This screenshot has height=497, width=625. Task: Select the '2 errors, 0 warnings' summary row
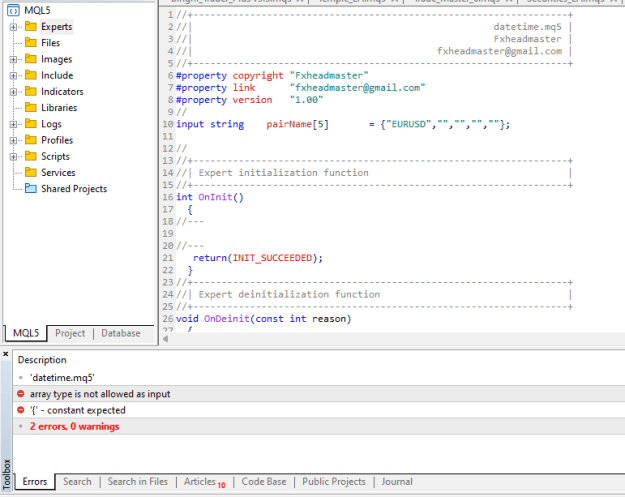pyautogui.click(x=319, y=426)
